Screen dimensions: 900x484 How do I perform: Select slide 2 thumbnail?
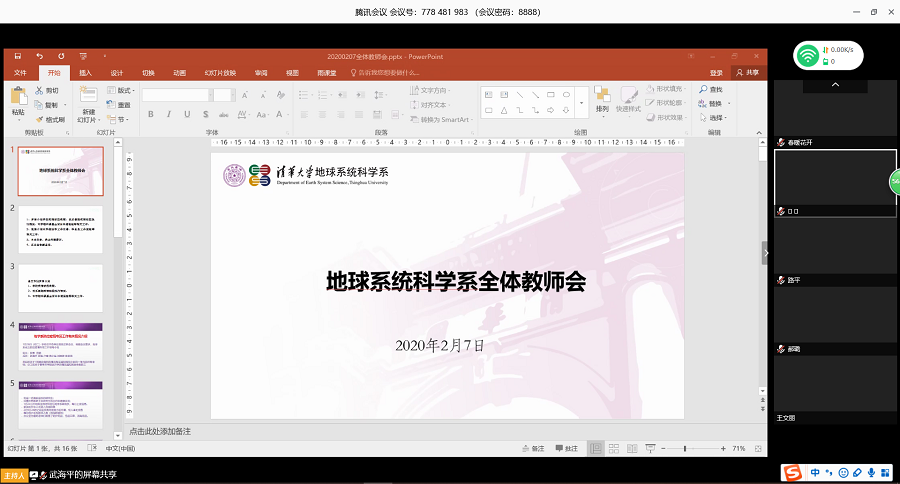coord(61,230)
